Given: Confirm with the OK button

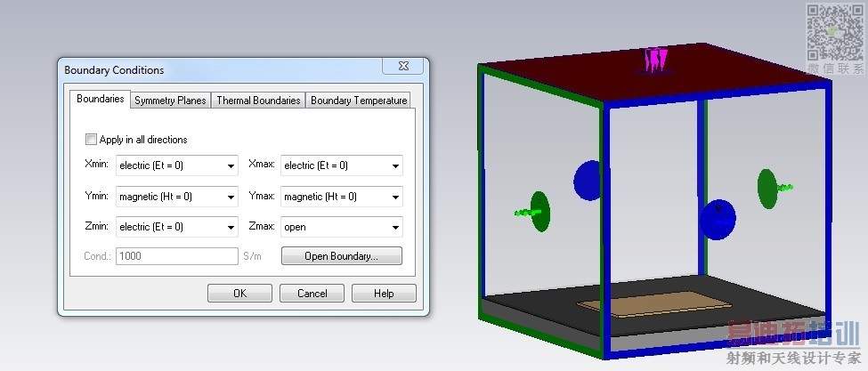Looking at the screenshot, I should coord(239,293).
